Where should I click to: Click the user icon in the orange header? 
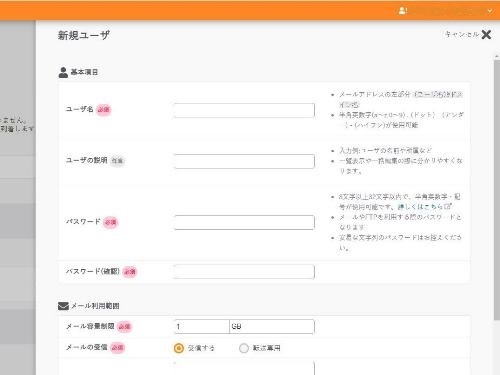(x=403, y=11)
